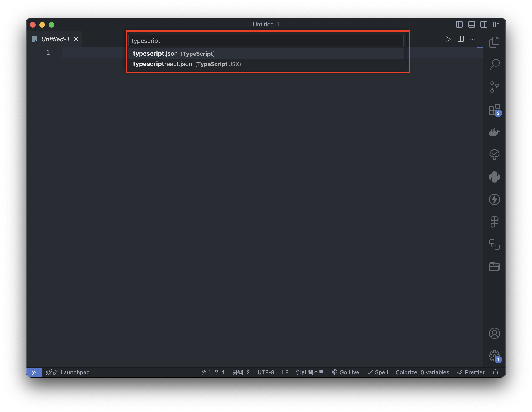The height and width of the screenshot is (412, 532).
Task: Open the Docker view icon
Action: [x=494, y=132]
